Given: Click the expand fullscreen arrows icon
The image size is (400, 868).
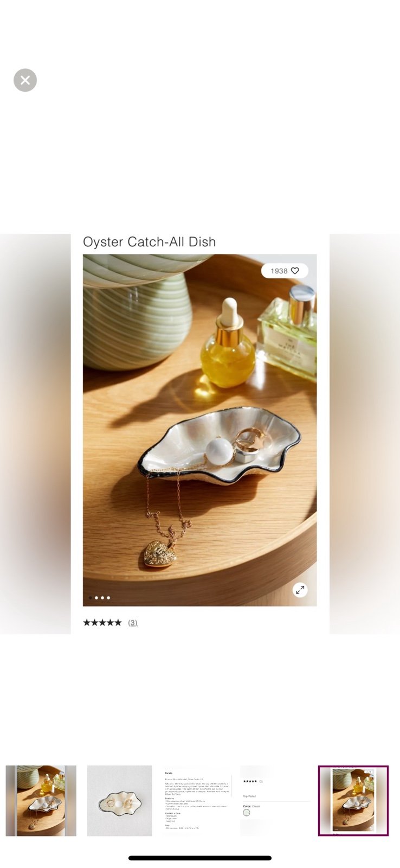Looking at the screenshot, I should 300,590.
